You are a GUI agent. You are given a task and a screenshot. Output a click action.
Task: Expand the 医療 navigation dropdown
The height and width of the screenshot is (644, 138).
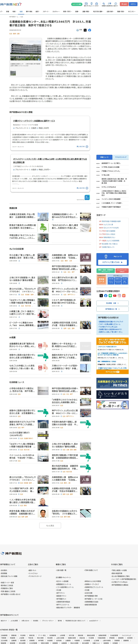click(77, 11)
